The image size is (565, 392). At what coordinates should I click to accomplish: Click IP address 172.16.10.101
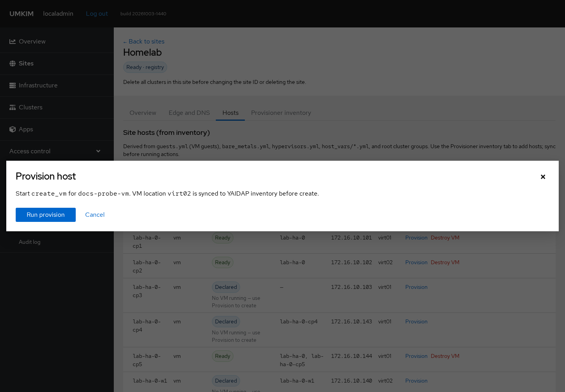[351, 238]
